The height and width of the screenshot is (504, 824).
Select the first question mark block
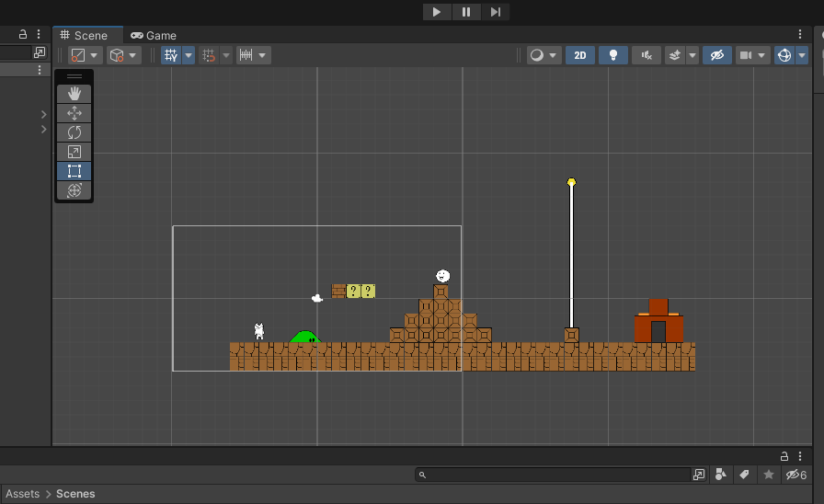353,292
